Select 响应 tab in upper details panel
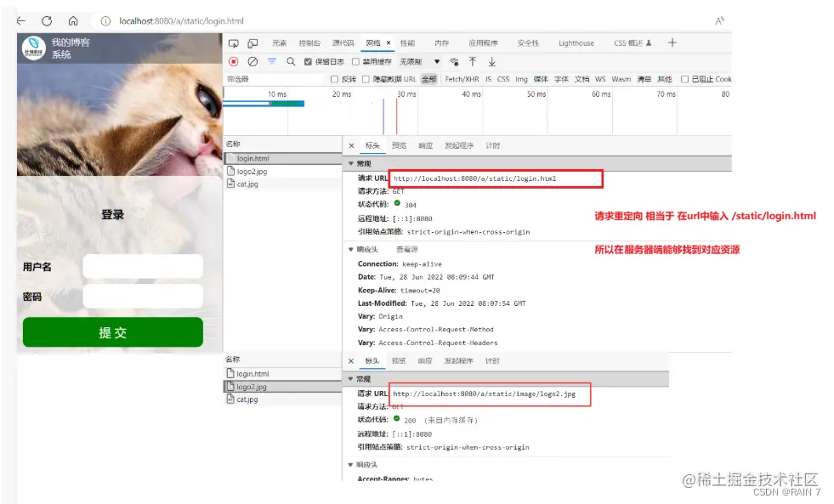Image resolution: width=834 pixels, height=504 pixels. tap(426, 145)
